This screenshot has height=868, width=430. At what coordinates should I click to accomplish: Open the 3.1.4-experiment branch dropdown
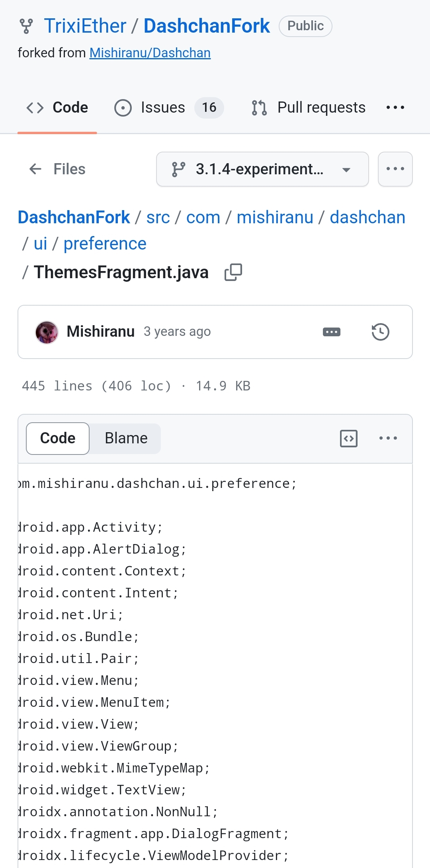coord(262,169)
